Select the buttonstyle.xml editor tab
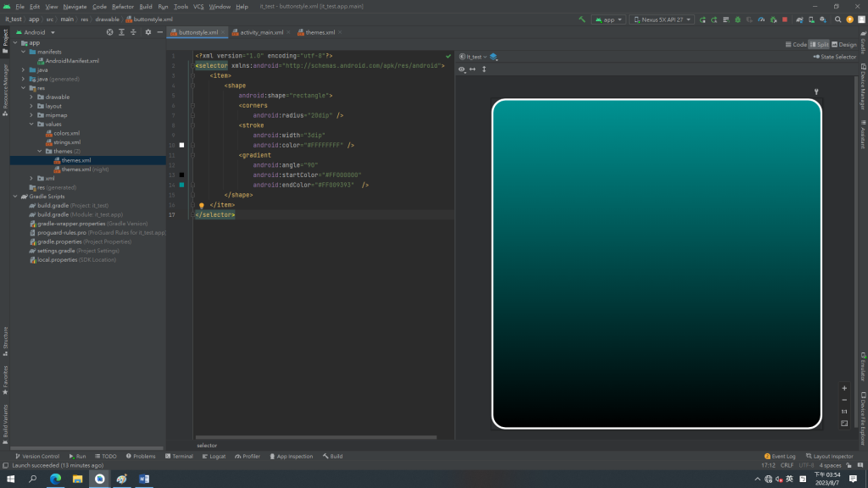Screen dimensions: 868x488 point(198,32)
